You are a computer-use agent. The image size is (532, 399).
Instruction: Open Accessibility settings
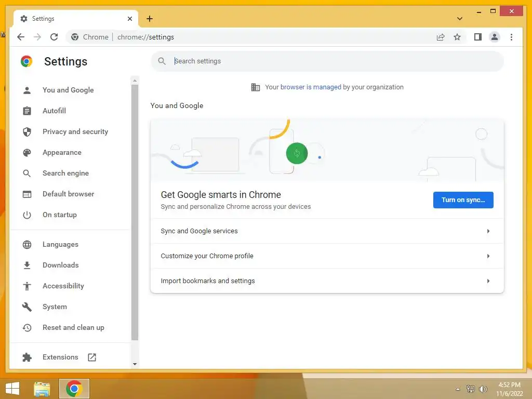click(63, 286)
